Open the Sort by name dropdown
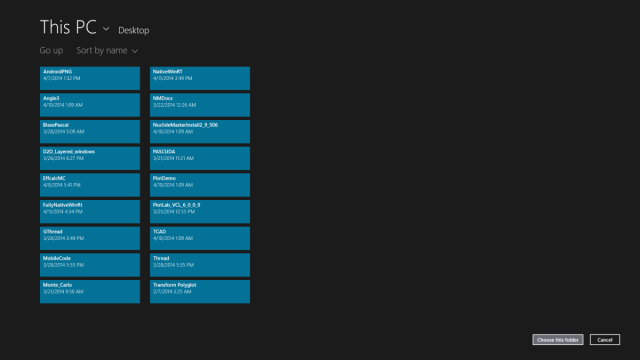 click(107, 50)
